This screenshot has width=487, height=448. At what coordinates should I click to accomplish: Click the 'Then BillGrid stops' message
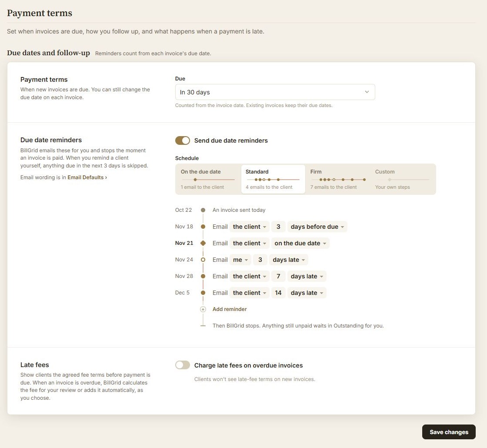click(x=298, y=326)
